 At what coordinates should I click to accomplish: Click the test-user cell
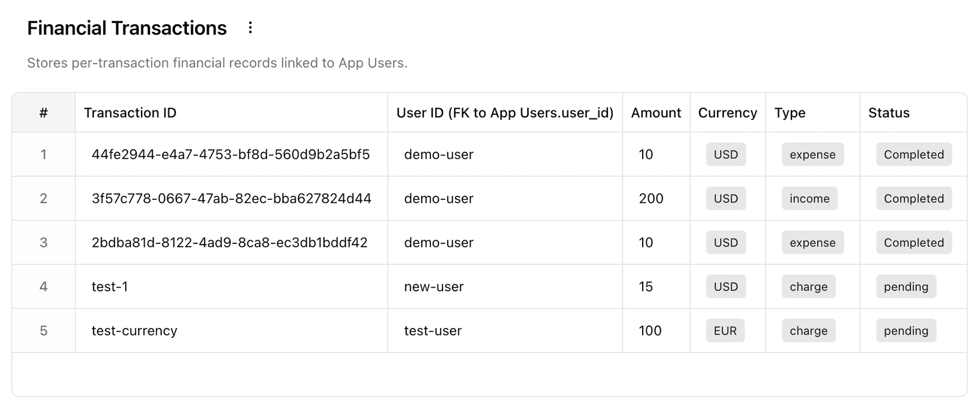[505, 331]
